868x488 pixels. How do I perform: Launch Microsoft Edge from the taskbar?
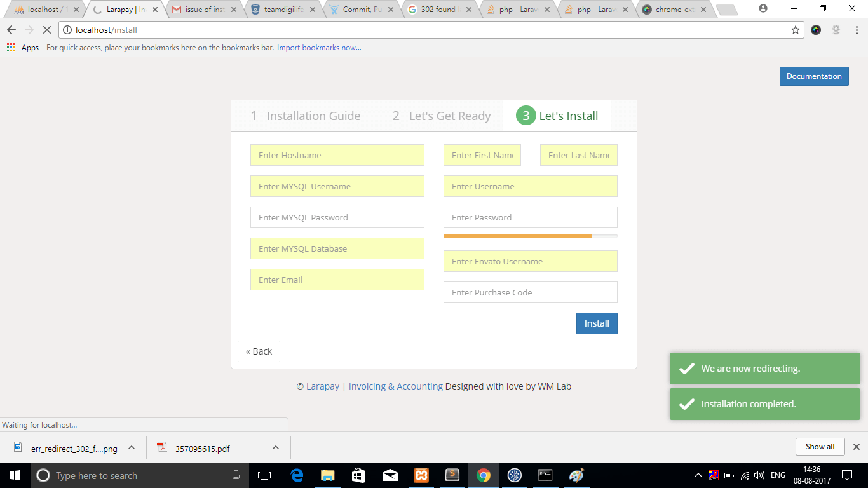297,475
